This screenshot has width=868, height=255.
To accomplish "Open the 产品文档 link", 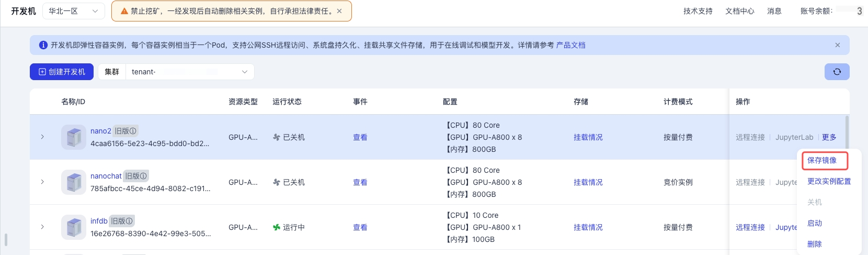I will coord(570,45).
